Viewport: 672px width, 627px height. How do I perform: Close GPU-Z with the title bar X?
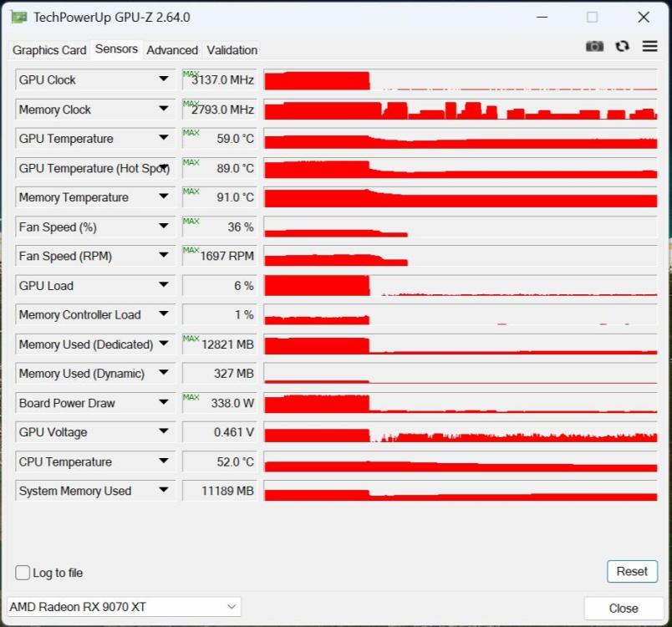(644, 18)
